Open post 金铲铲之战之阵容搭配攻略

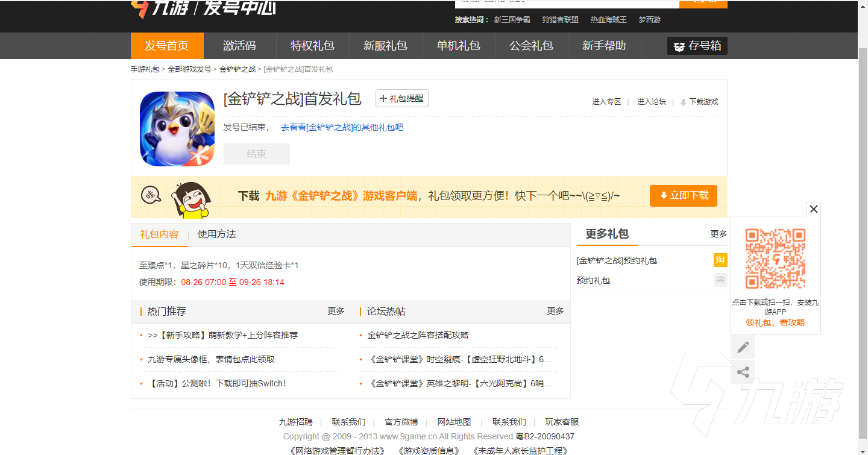click(x=418, y=335)
